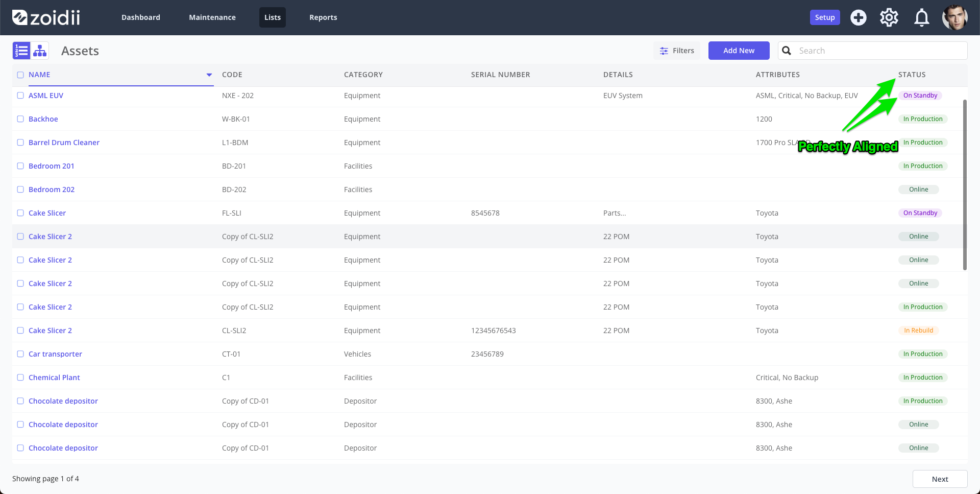Click the vertical table scrollbar
Viewport: 980px width, 494px height.
tap(965, 185)
